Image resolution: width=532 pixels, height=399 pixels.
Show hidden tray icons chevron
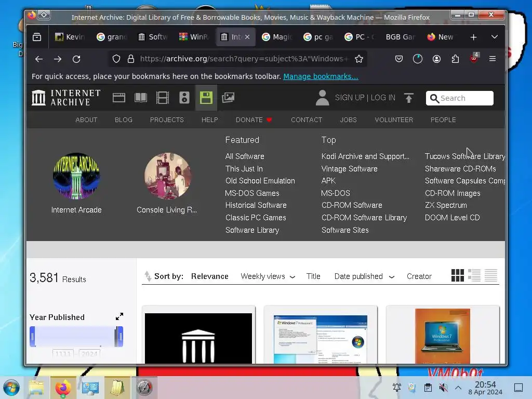[x=458, y=388]
